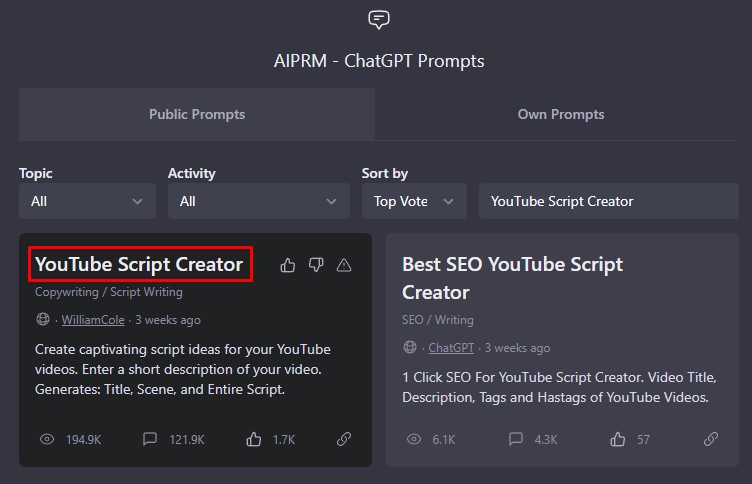This screenshot has height=484, width=752.
Task: Click globe icon beside WilliamCole
Action: pos(43,319)
